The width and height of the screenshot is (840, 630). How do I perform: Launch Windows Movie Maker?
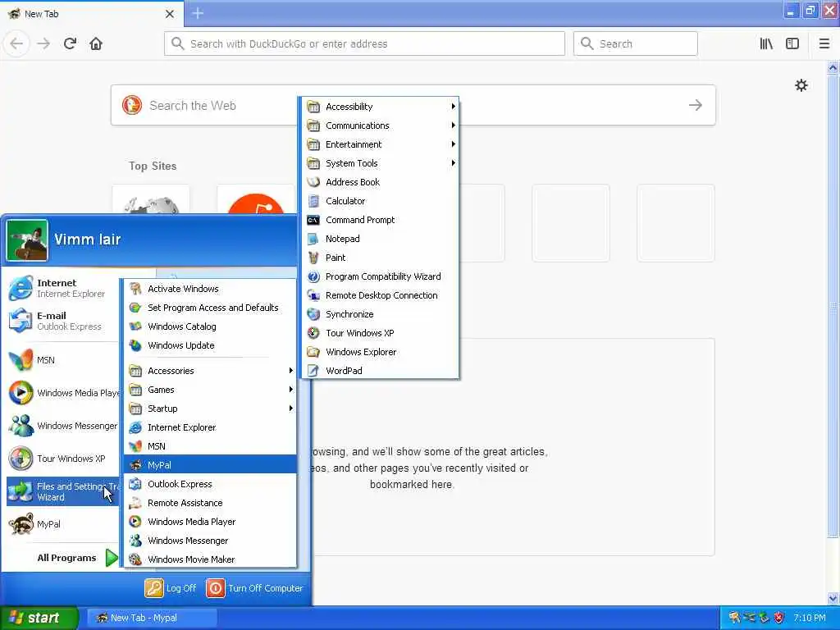[210, 559]
